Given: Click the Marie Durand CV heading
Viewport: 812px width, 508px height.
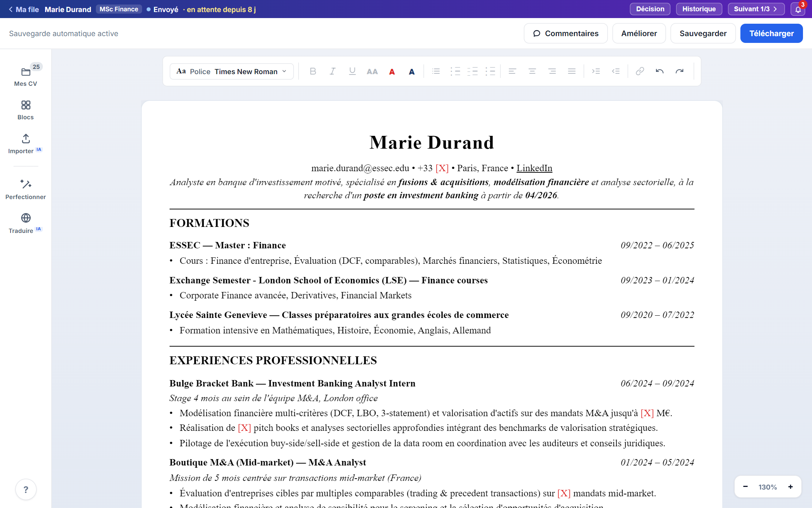Looking at the screenshot, I should pyautogui.click(x=432, y=143).
